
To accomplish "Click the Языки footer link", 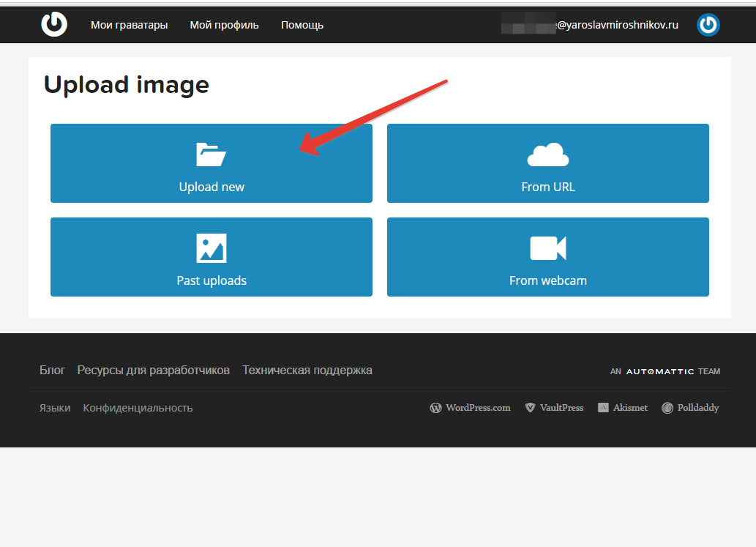I will [55, 408].
